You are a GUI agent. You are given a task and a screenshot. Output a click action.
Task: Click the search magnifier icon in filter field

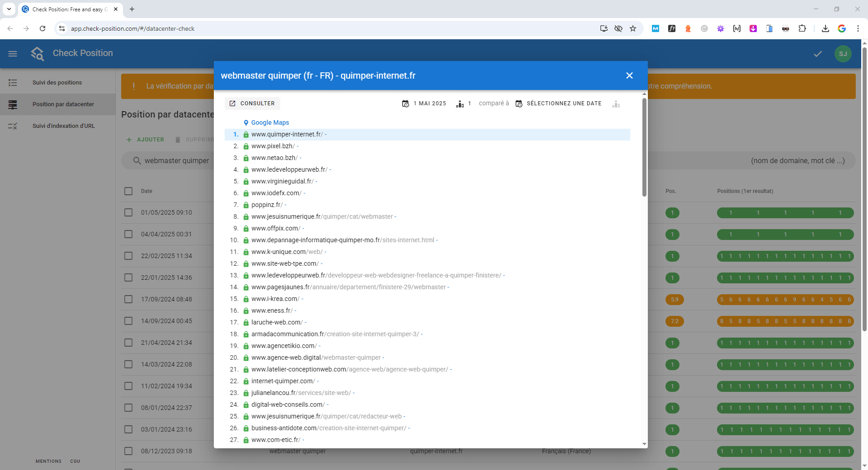137,160
